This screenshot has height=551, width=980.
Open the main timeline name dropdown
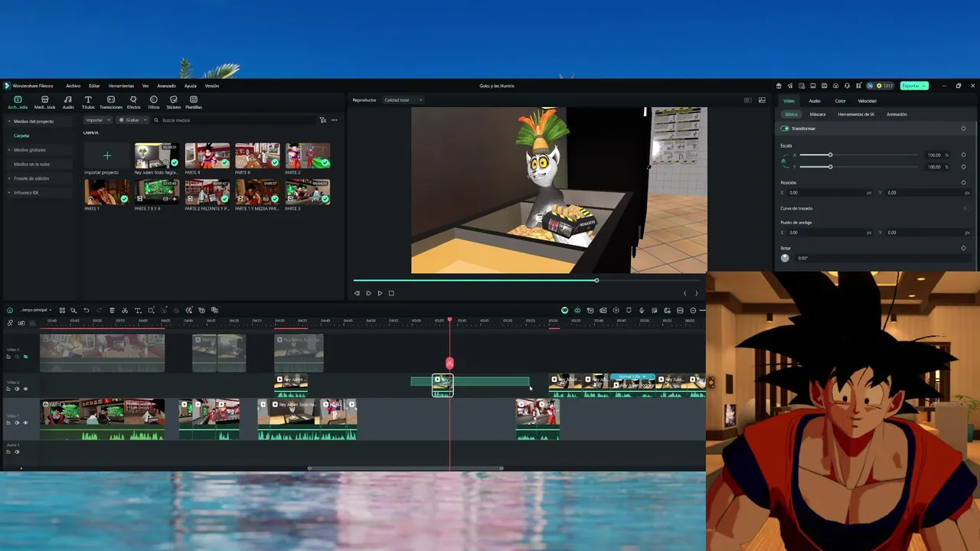click(x=35, y=310)
